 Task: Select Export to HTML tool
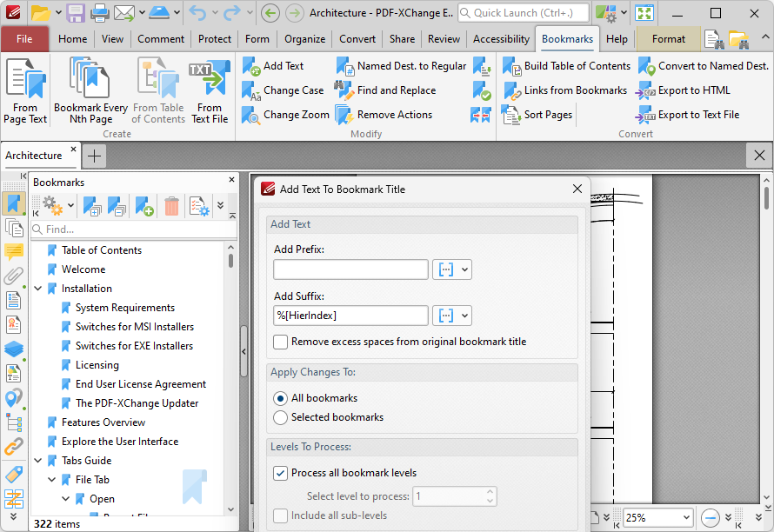point(684,90)
